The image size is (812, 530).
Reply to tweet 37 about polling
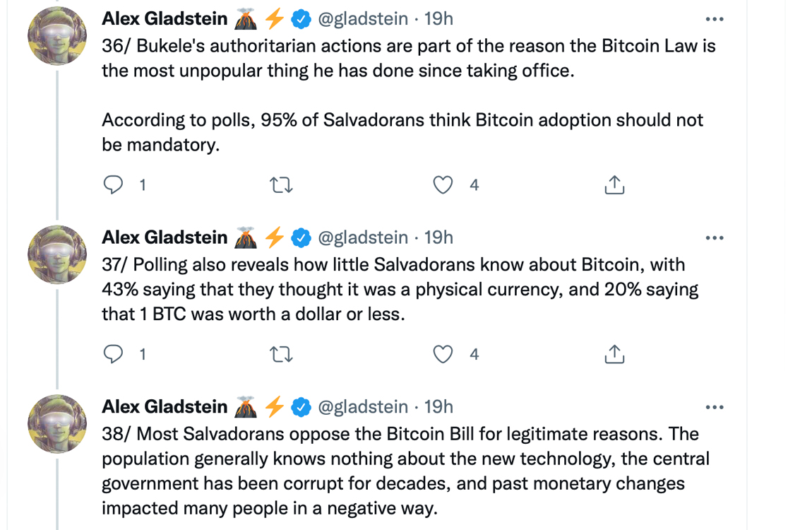point(114,354)
